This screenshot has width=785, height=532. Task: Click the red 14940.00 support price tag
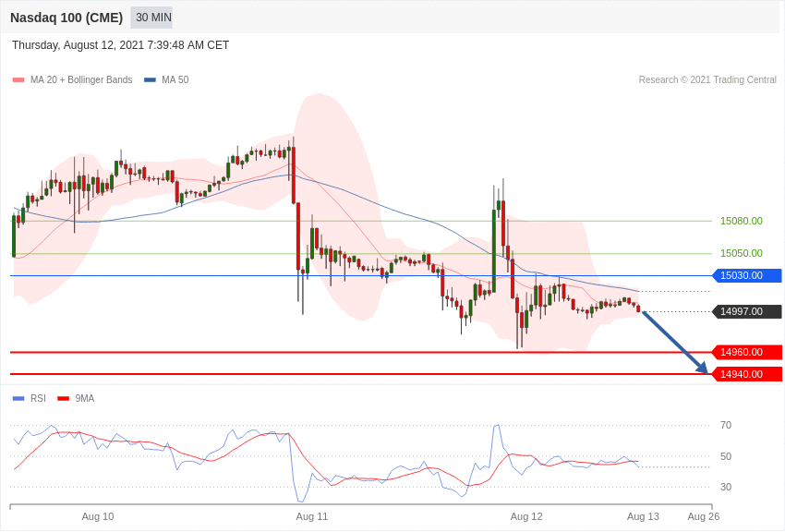(746, 374)
